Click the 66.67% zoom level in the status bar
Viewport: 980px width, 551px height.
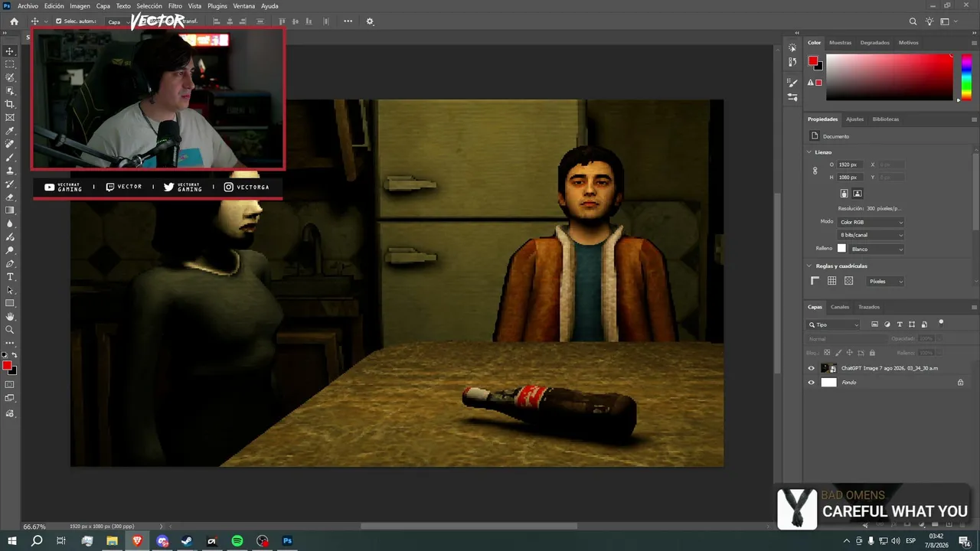coord(34,527)
